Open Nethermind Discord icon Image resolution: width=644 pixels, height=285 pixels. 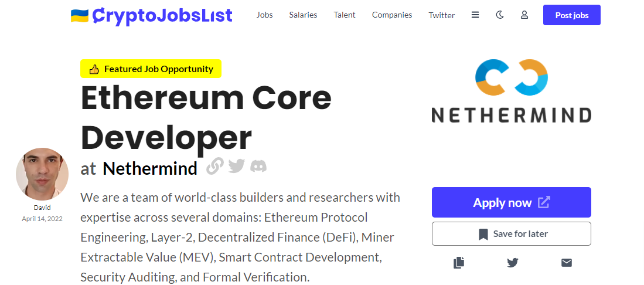258,166
